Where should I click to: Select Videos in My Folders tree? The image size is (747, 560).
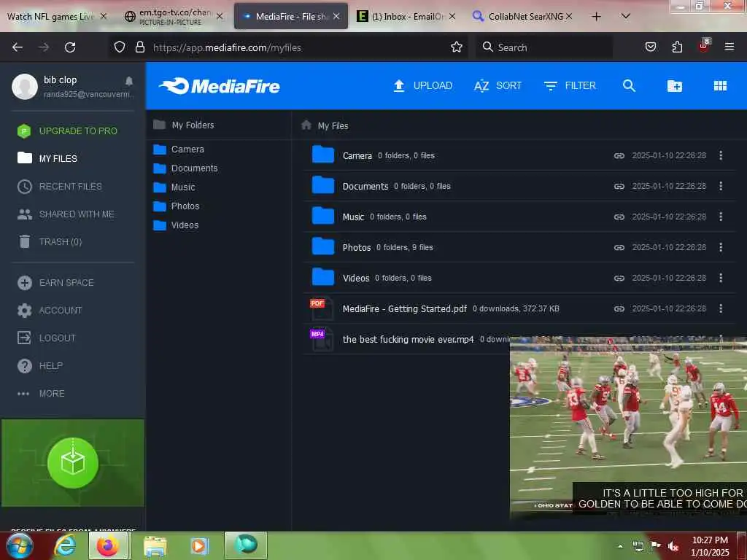click(176, 225)
